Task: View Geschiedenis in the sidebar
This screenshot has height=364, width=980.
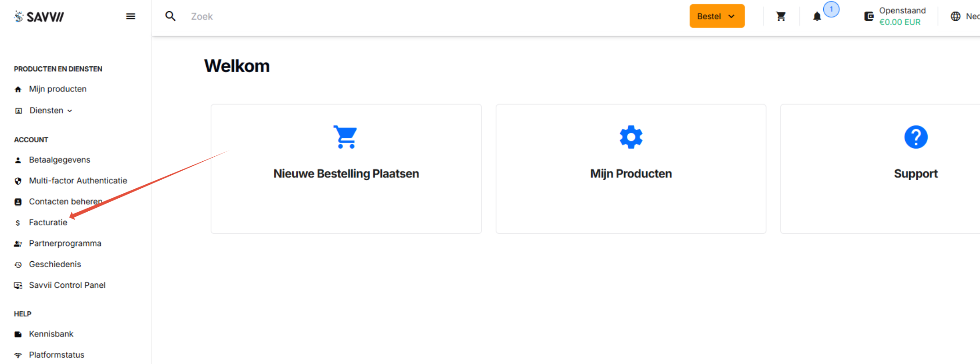Action: pyautogui.click(x=55, y=264)
